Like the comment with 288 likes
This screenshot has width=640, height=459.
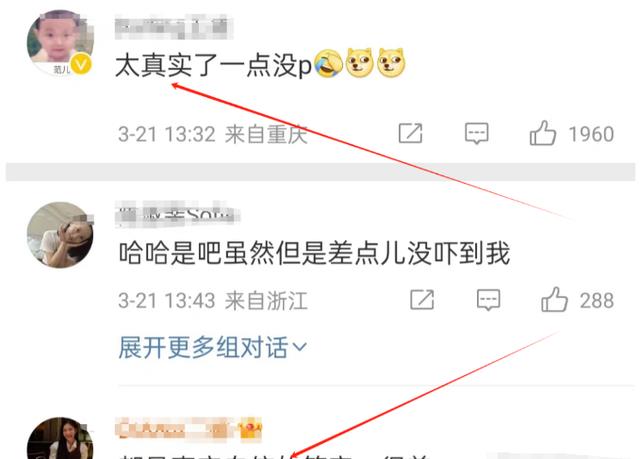(554, 300)
